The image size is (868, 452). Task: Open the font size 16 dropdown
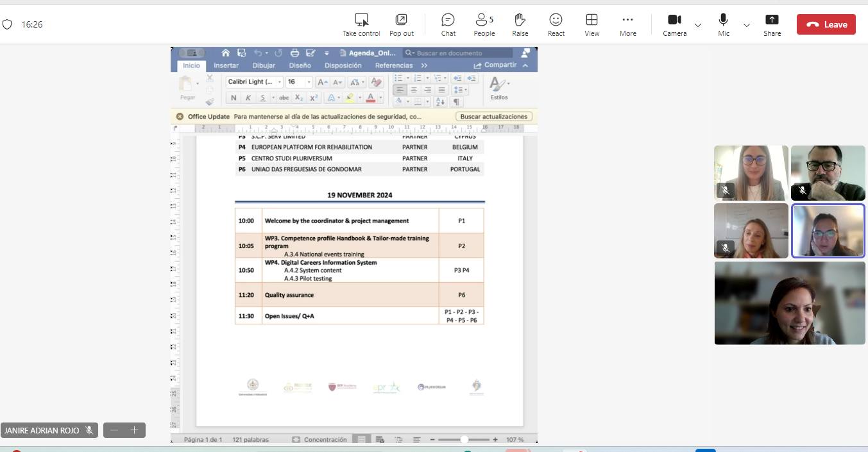309,82
